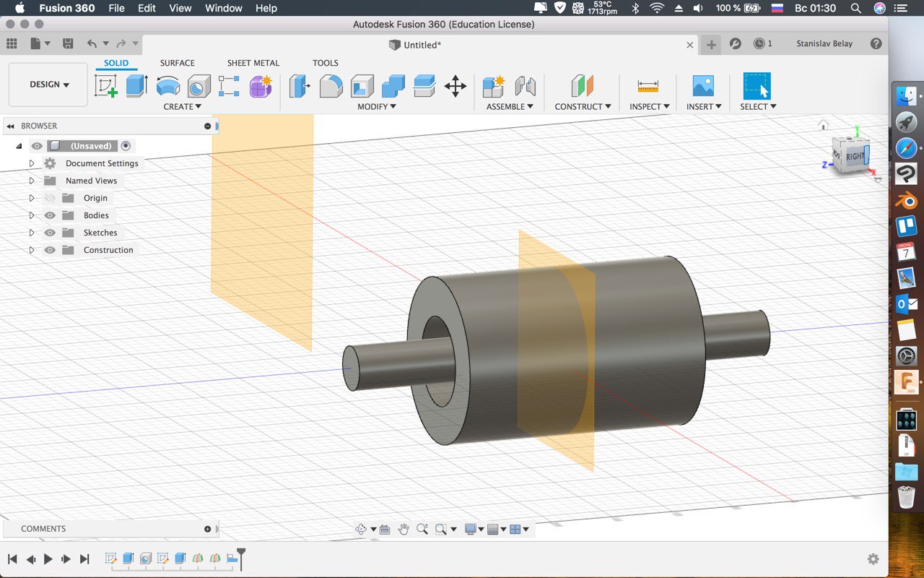Open the CONSTRUCT dropdown menu
This screenshot has height=578, width=924.
click(x=583, y=107)
